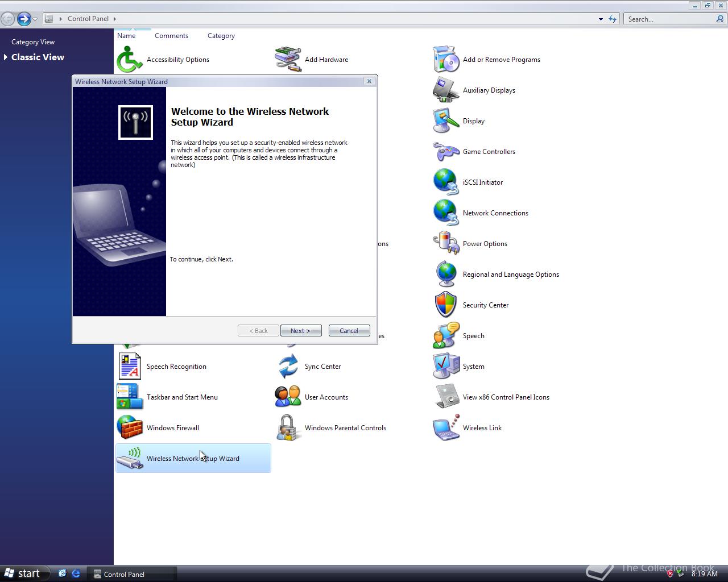The height and width of the screenshot is (582, 728).
Task: Expand the Control Panel breadcrumb arrow
Action: point(114,19)
